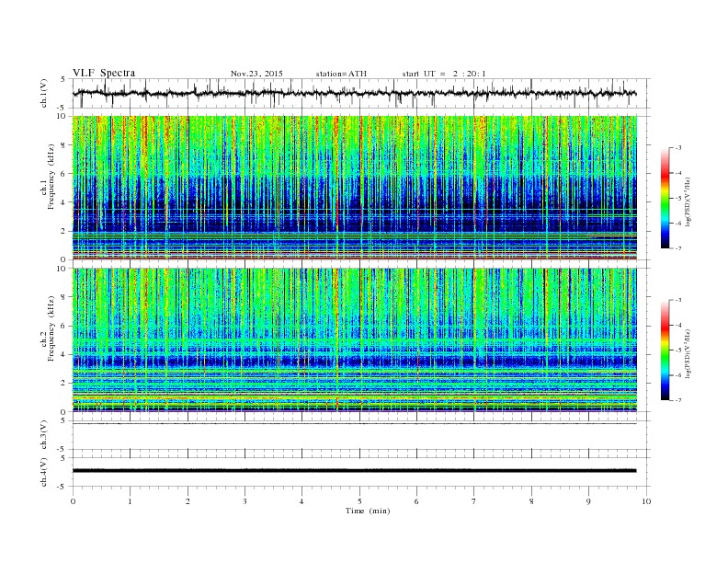Click the ch.2 log(PSD)(V²/Hz) colorbar label
This screenshot has width=728, height=563.
pyautogui.click(x=688, y=353)
